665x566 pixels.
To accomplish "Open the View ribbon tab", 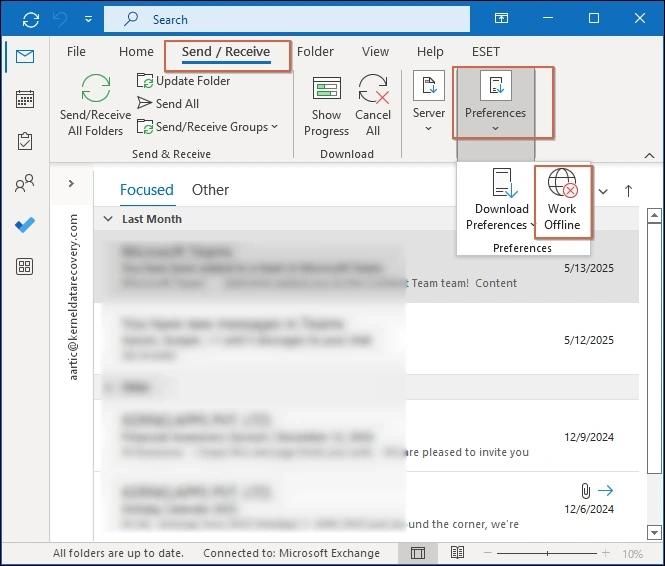I will point(375,52).
